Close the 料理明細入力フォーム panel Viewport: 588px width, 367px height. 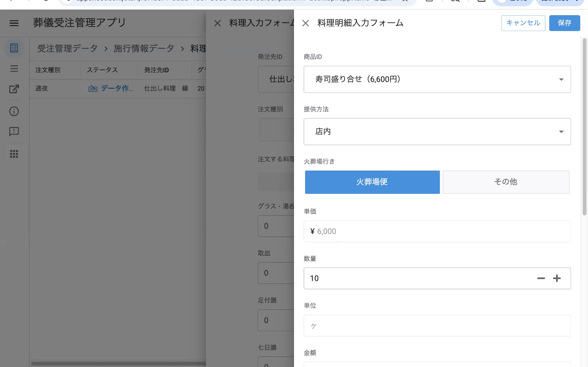coord(305,23)
